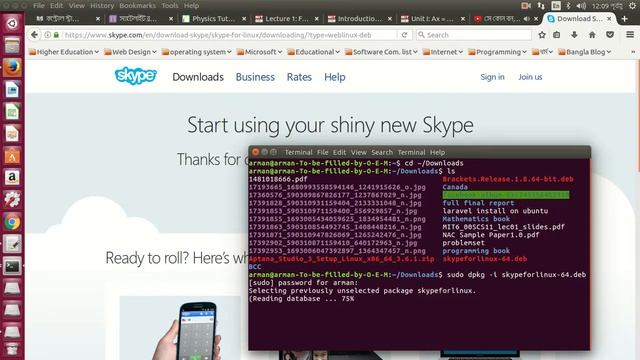Open the Help link on Skype page

[x=335, y=77]
